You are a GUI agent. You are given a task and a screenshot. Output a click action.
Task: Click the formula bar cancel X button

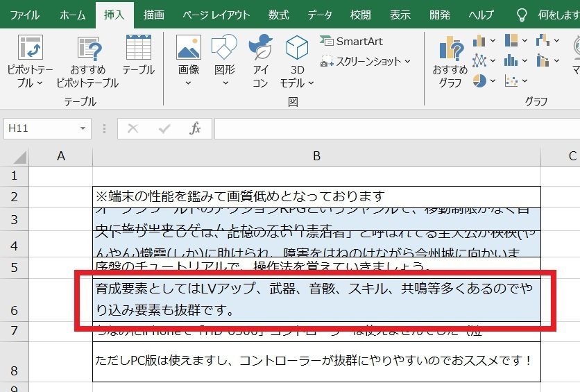coord(133,128)
